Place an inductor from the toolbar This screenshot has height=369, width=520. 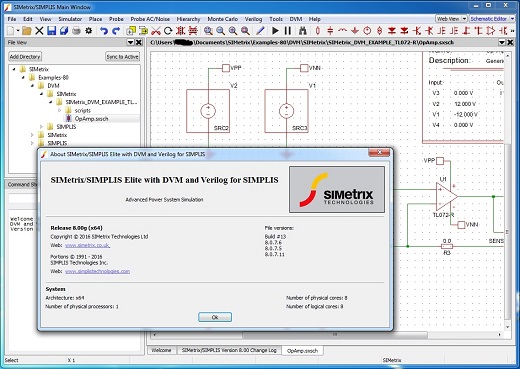pyautogui.click(x=342, y=31)
